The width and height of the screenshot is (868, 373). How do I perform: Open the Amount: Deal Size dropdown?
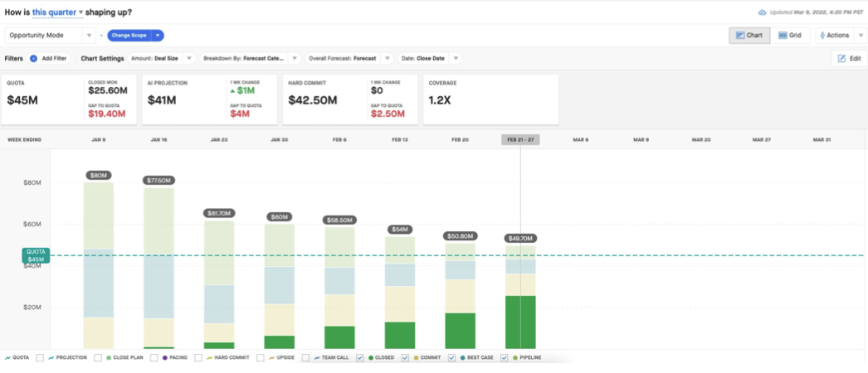point(162,58)
